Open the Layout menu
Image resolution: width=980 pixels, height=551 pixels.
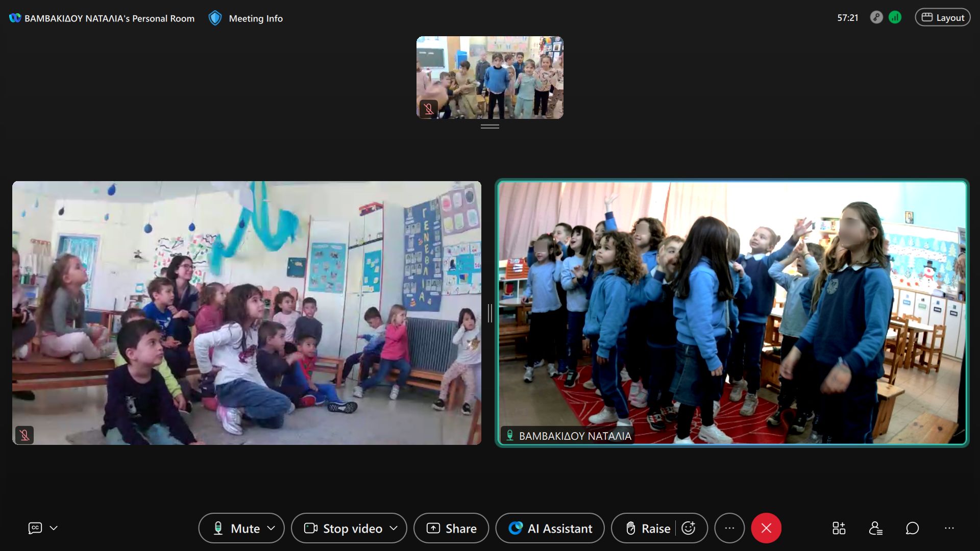[x=943, y=17]
